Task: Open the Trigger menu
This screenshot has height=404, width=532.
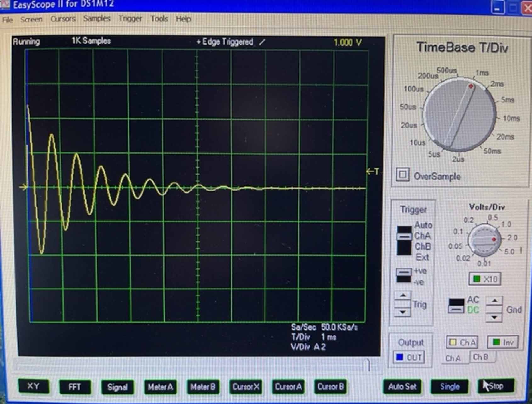Action: coord(130,19)
